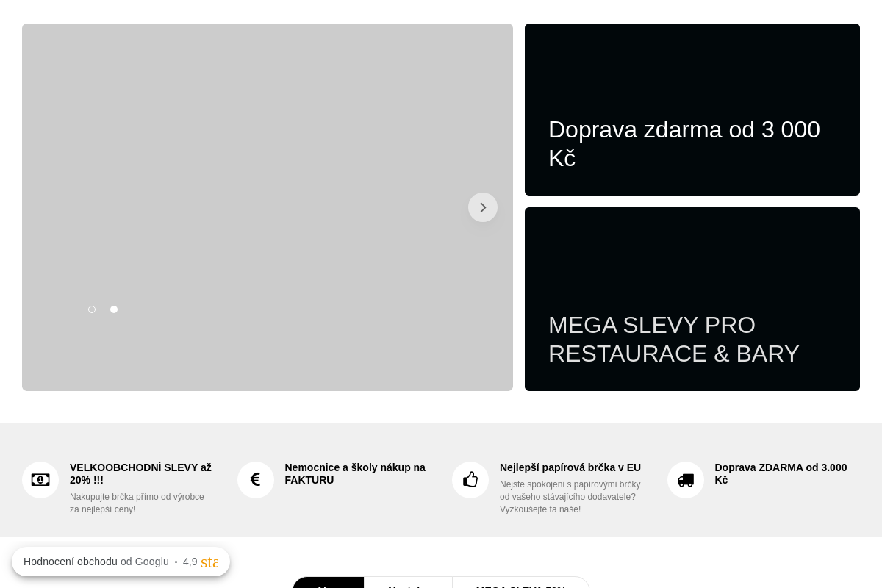Select the delivery truck icon for Doprava ZDARMA
Viewport: 882px width, 588px height.
click(685, 479)
